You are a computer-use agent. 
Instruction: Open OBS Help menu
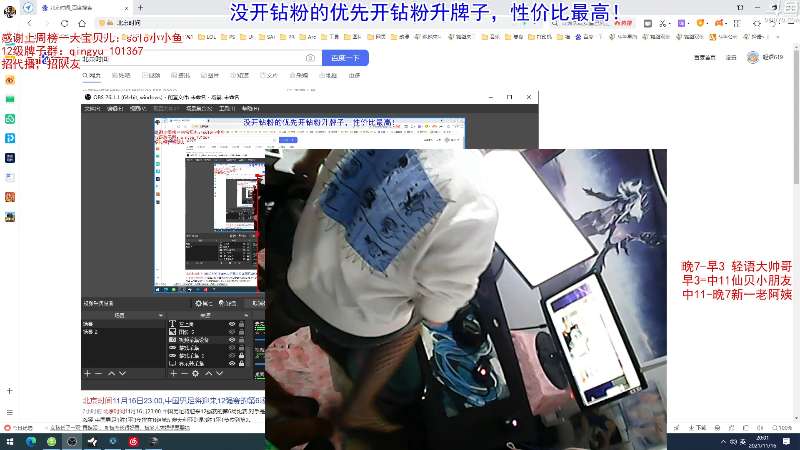point(250,109)
